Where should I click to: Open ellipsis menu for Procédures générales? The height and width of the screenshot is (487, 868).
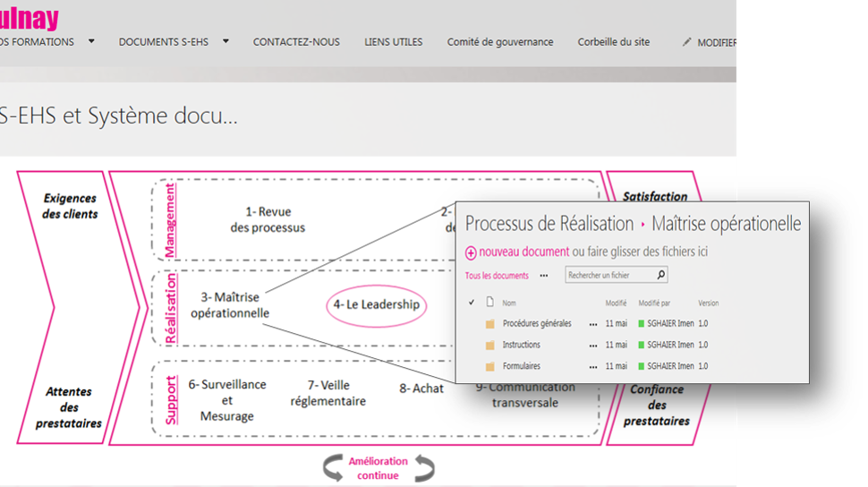click(592, 324)
